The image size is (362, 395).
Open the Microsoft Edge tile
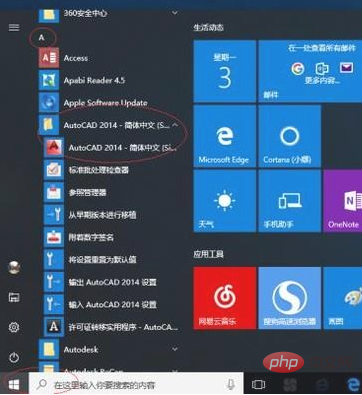225,136
